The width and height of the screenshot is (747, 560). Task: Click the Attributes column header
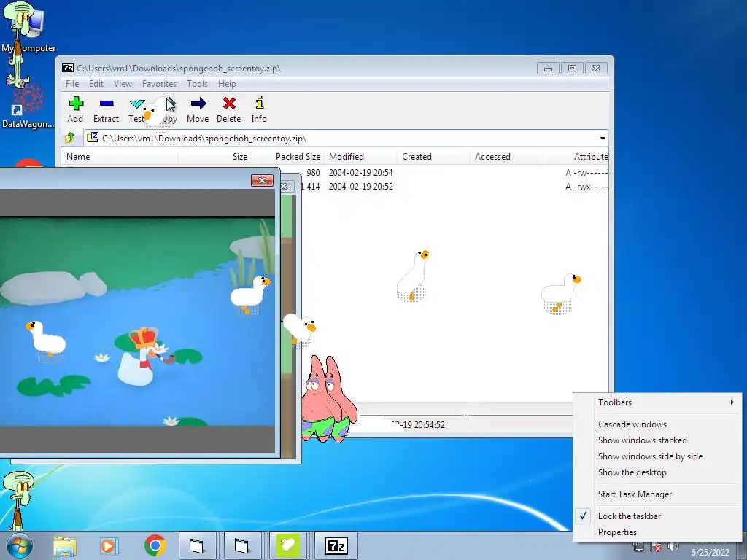576,157
